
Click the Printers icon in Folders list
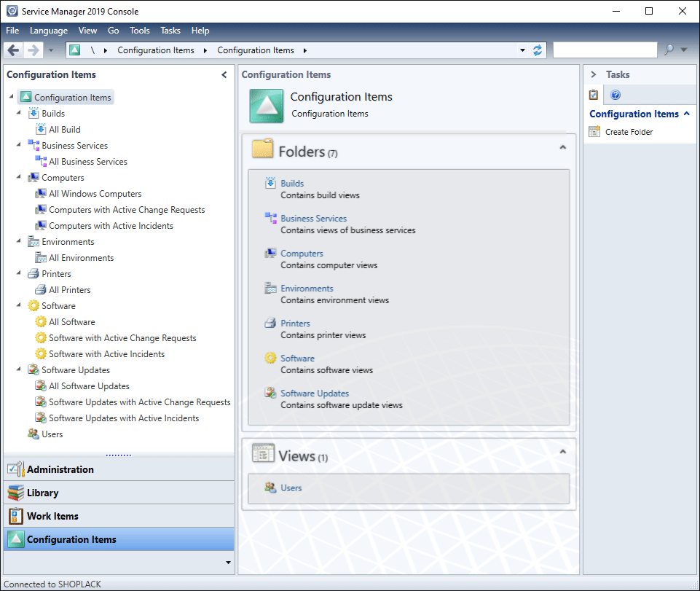tap(270, 323)
